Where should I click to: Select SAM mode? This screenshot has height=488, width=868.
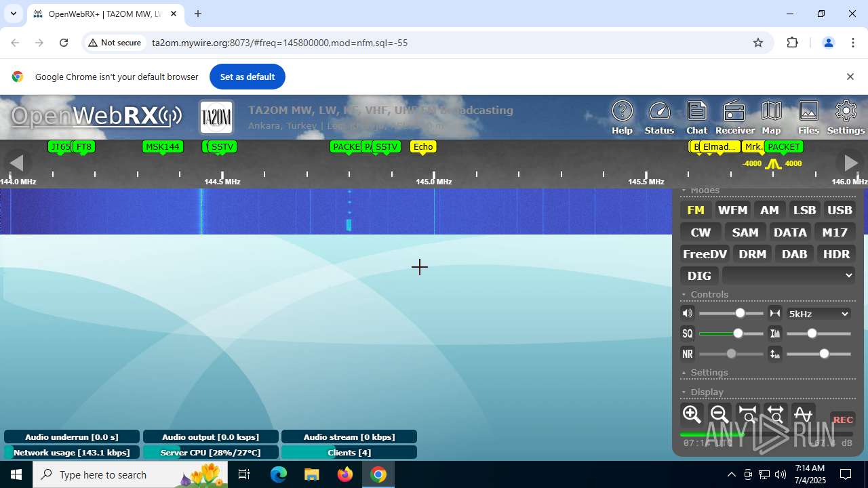pos(745,232)
